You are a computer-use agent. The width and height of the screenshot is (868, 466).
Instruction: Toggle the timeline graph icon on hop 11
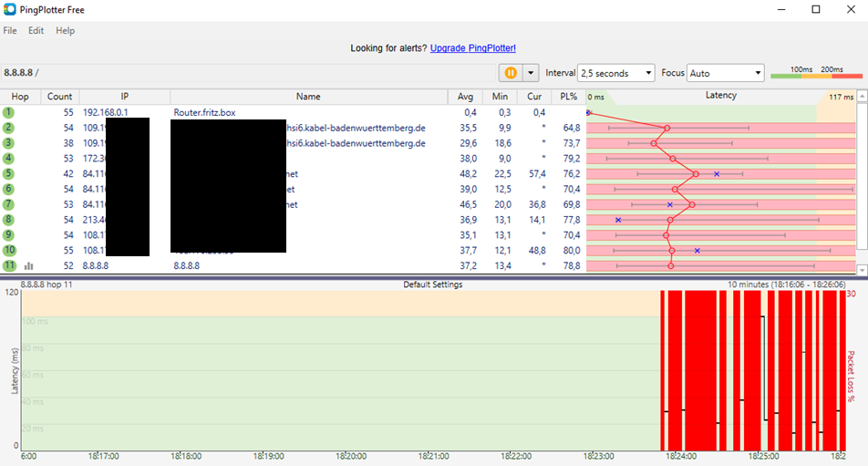point(29,266)
